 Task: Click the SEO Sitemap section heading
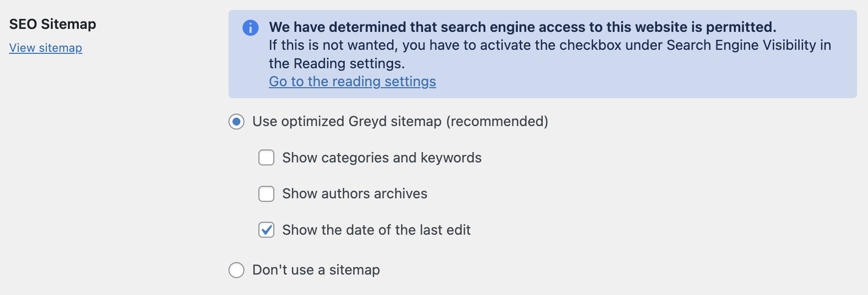click(52, 24)
